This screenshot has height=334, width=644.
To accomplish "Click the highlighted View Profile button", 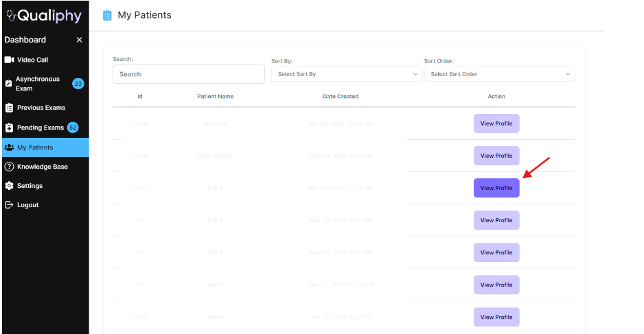I will (x=496, y=188).
